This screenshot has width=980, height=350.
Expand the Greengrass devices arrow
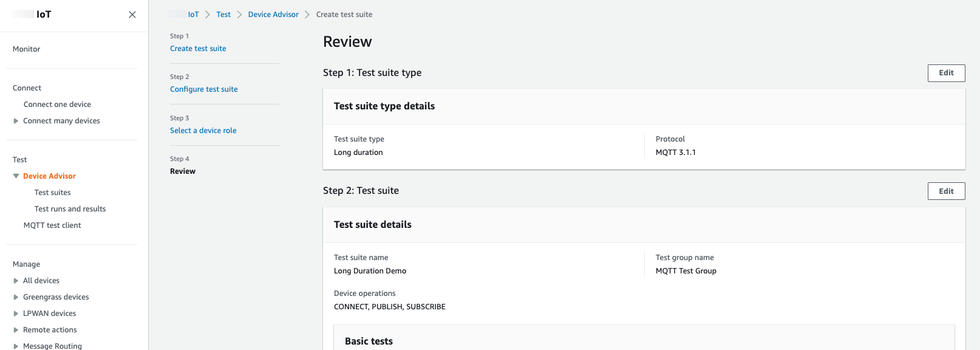[16, 297]
